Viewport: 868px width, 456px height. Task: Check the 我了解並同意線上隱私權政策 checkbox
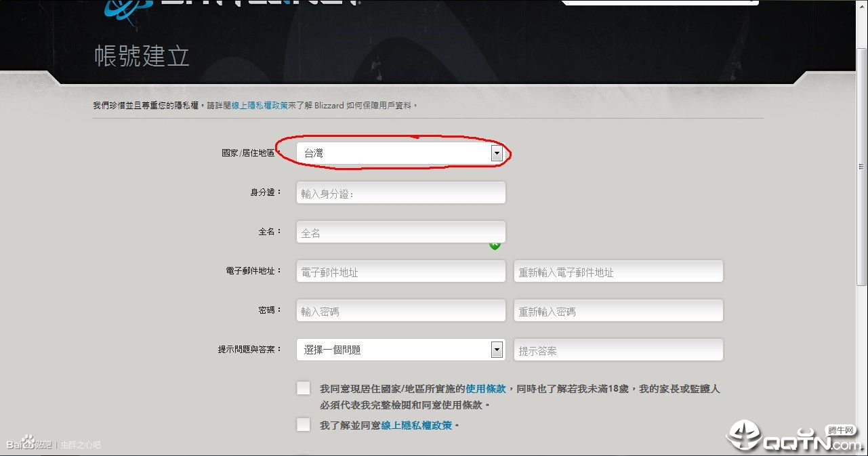(304, 425)
